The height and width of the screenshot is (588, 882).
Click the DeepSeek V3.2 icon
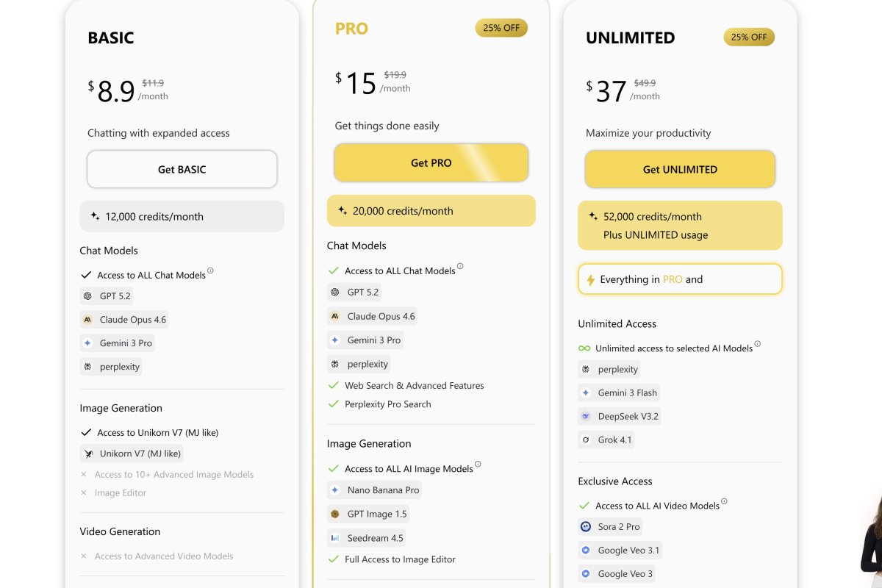pyautogui.click(x=586, y=416)
